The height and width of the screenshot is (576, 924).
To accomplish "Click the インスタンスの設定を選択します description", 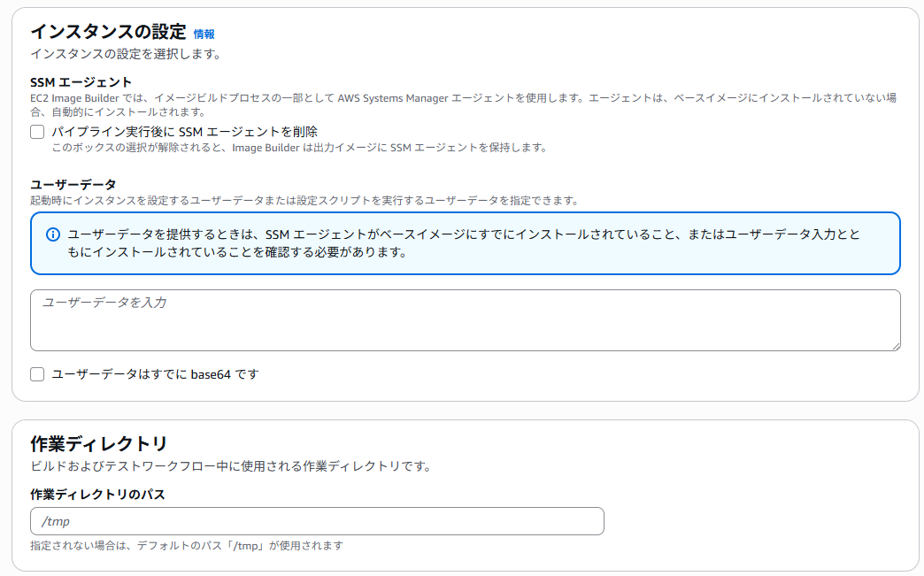I will (126, 54).
